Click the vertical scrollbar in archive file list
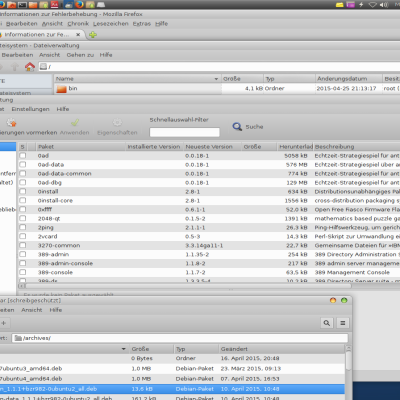This screenshot has height=400, width=400. pyautogui.click(x=348, y=360)
